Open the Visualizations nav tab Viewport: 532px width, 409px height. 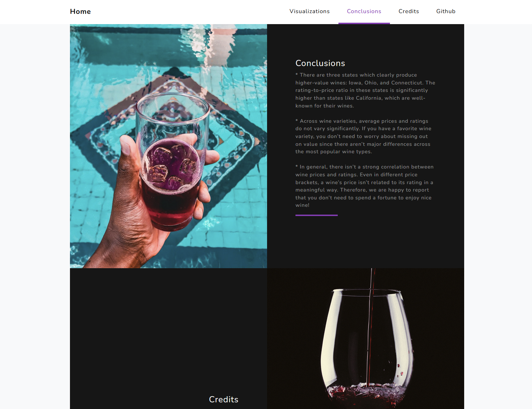[309, 11]
